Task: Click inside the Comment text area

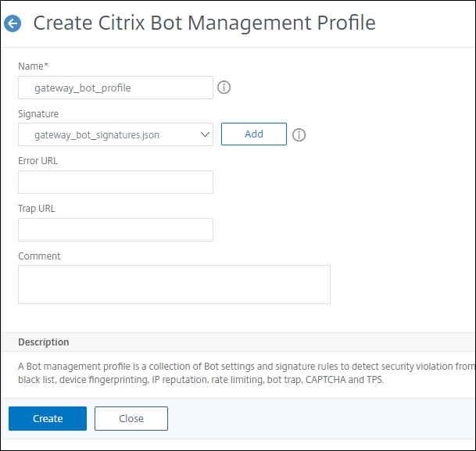Action: pyautogui.click(x=174, y=284)
